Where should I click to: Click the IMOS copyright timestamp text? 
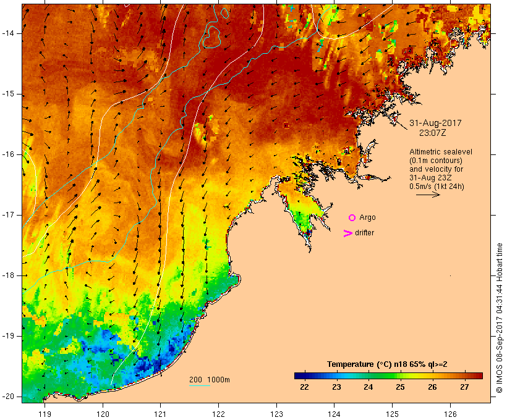pyautogui.click(x=500, y=318)
